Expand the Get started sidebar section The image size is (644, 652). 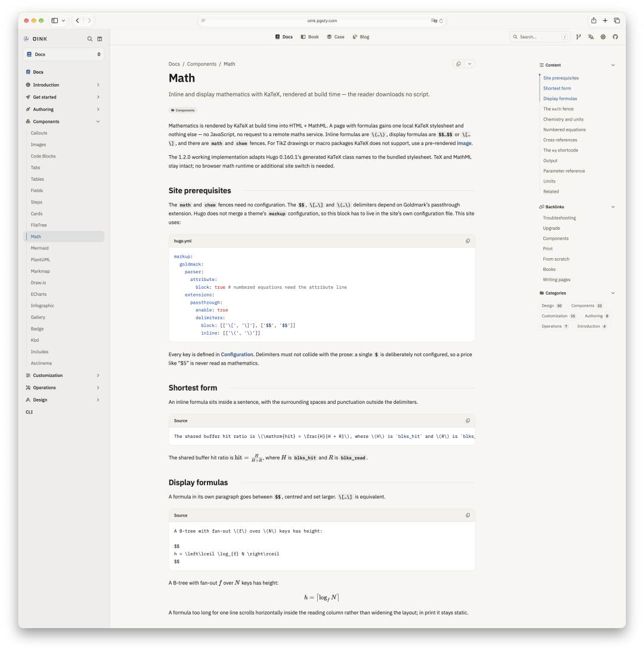(64, 97)
